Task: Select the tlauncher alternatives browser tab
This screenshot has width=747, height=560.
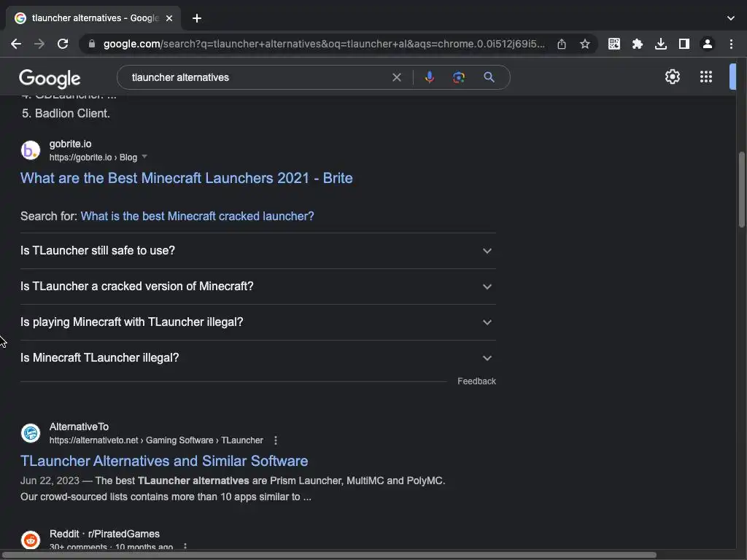Action: coord(93,18)
